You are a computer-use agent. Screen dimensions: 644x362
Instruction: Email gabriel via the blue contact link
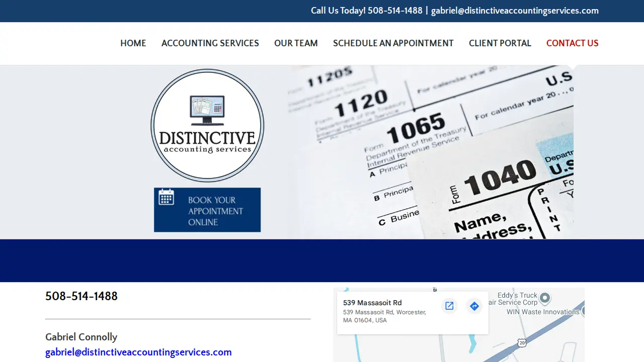(x=138, y=352)
